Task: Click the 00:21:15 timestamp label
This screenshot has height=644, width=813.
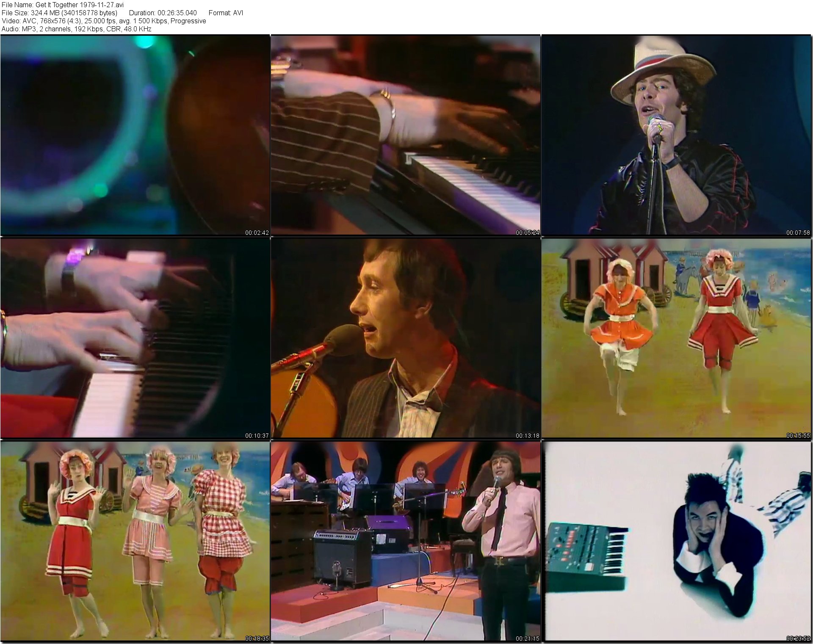Action: pyautogui.click(x=527, y=638)
